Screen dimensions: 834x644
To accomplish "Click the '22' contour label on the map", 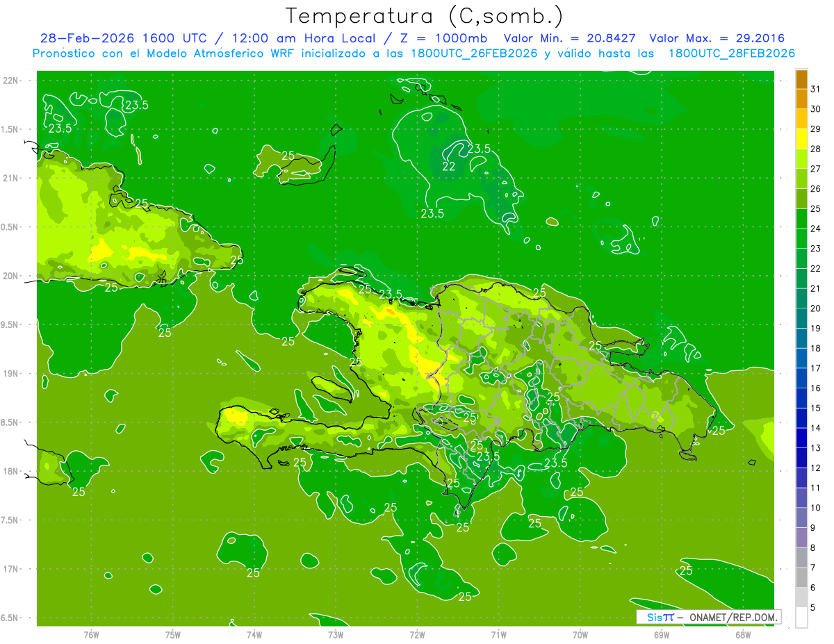I will (449, 166).
